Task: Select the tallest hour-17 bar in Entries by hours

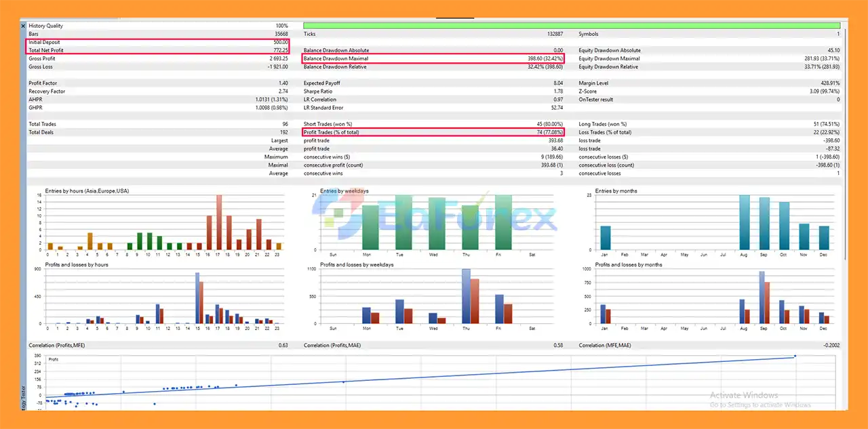Action: click(219, 222)
